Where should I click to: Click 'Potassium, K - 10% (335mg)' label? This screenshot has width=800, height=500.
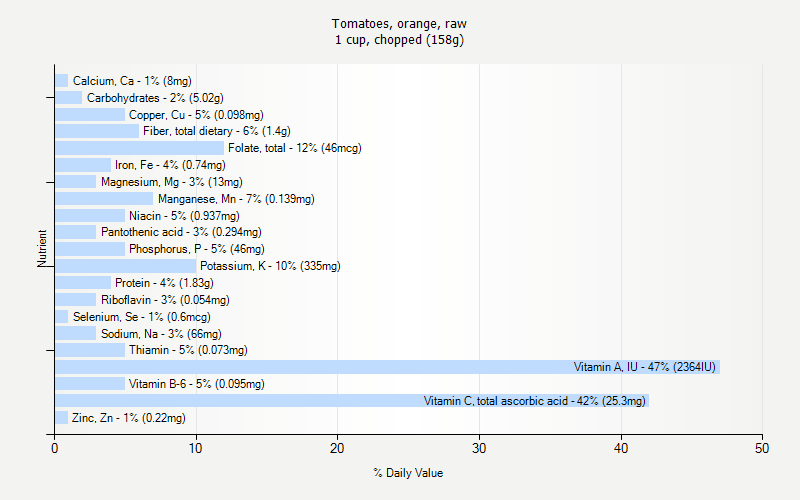(270, 266)
